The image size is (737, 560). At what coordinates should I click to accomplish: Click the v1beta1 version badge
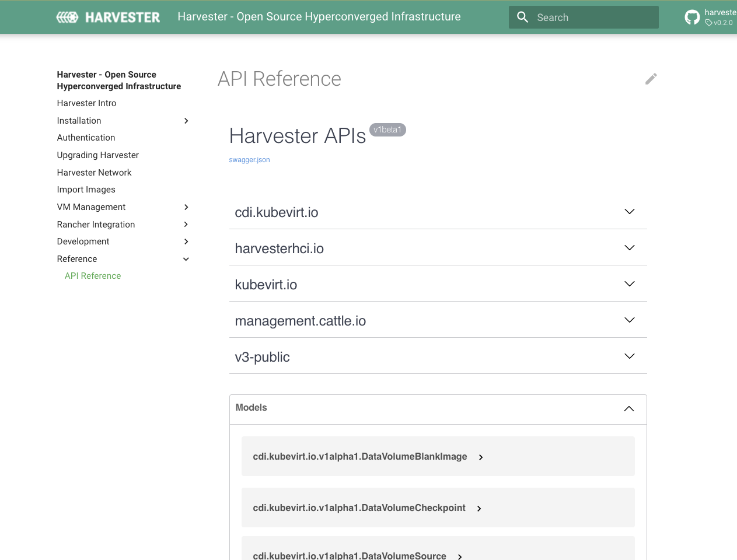pos(387,129)
